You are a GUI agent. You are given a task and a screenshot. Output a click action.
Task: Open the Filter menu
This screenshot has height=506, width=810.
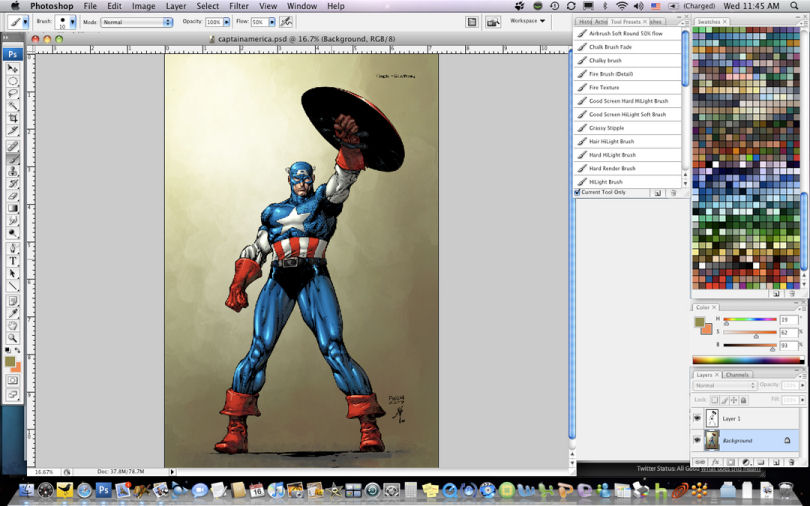tap(239, 6)
